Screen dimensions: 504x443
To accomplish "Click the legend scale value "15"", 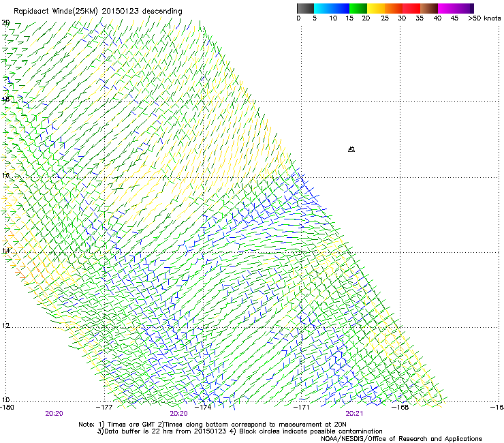I will (x=349, y=18).
